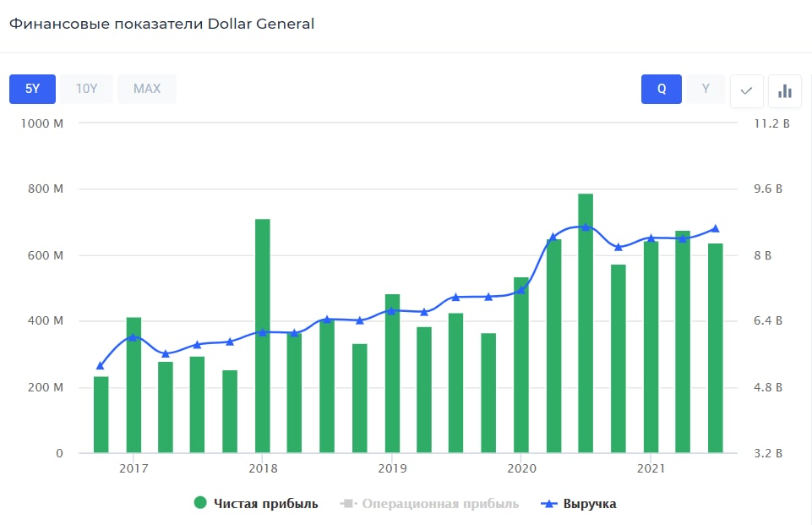812x525 pixels.
Task: Select the MAX time range
Action: (x=147, y=89)
